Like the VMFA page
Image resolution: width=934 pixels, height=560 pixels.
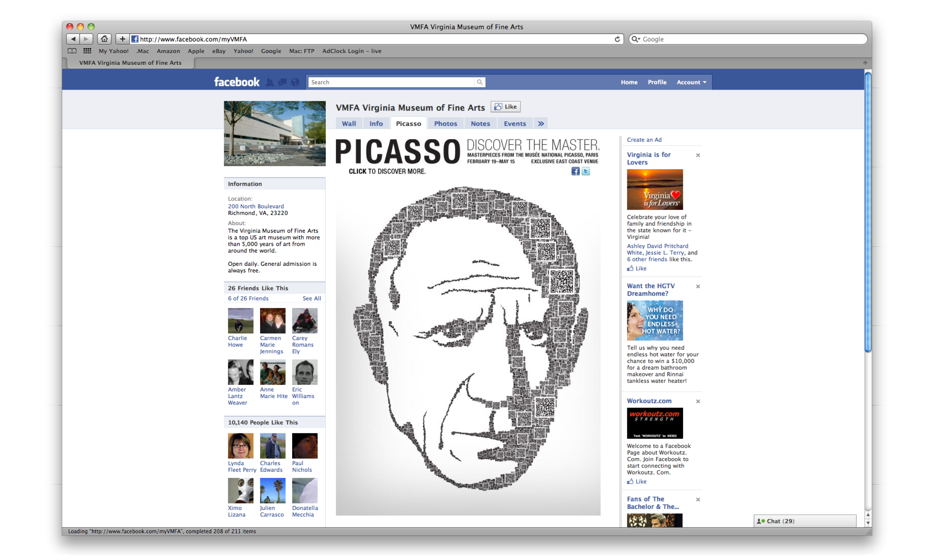pyautogui.click(x=505, y=107)
